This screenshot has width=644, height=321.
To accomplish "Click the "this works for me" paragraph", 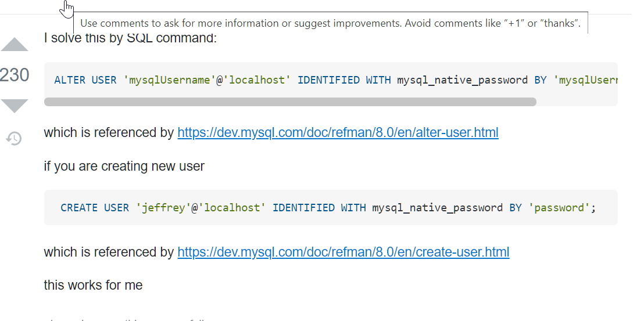I will point(93,285).
